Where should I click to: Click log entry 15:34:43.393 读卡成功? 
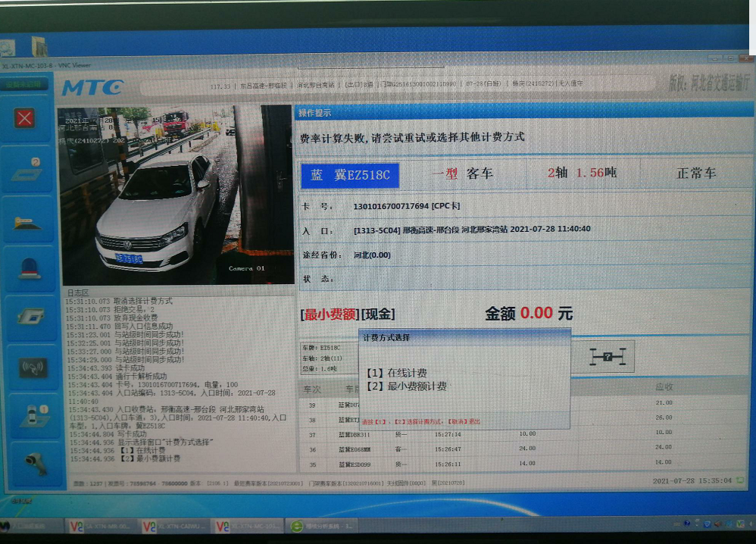105,368
